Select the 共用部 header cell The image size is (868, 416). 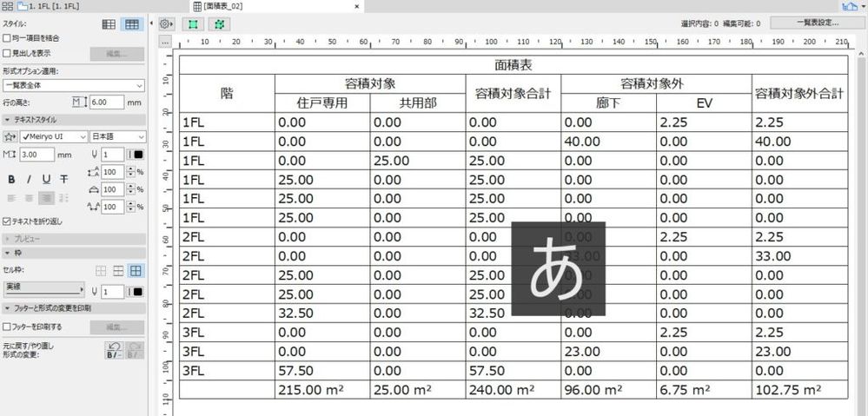point(418,102)
